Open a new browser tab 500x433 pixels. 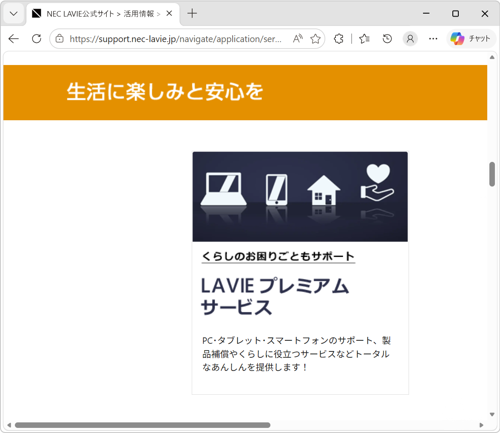click(192, 13)
